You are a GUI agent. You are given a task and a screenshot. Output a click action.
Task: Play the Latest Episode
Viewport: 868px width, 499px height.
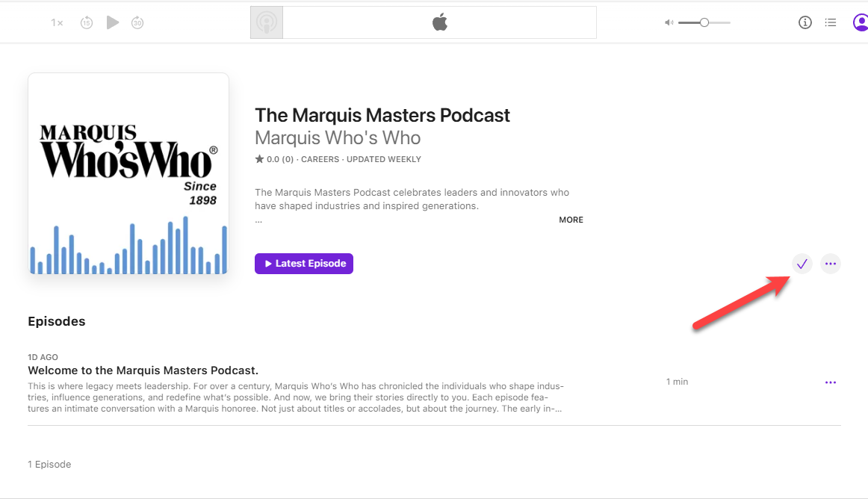click(x=304, y=264)
